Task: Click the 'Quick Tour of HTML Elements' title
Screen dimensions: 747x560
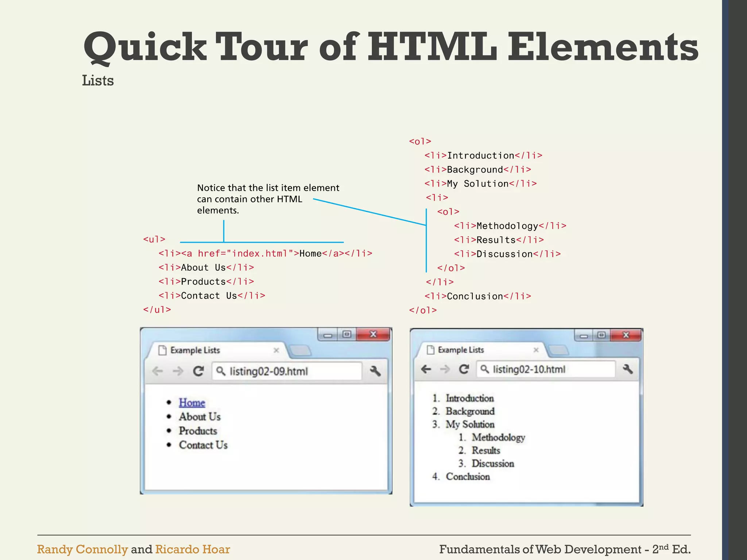Action: 391,47
